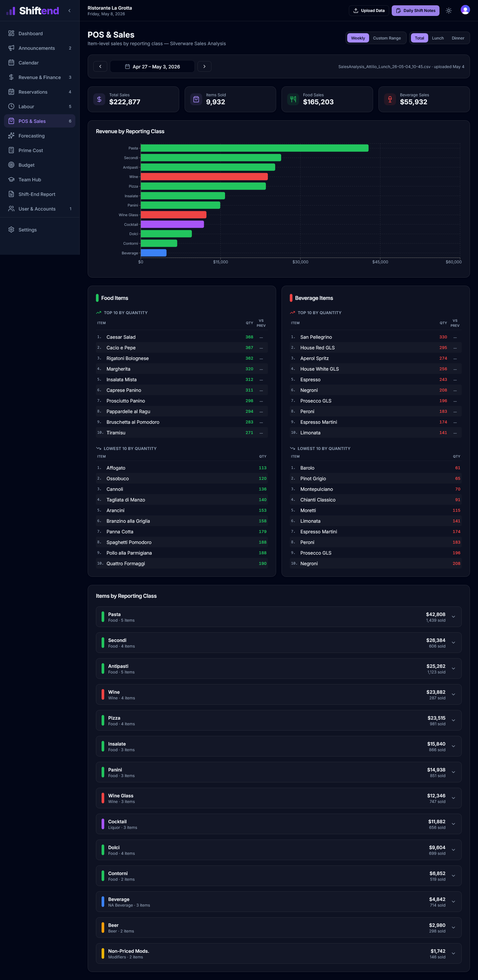Click the Items Sold bag icon
The width and height of the screenshot is (478, 980).
point(196,99)
